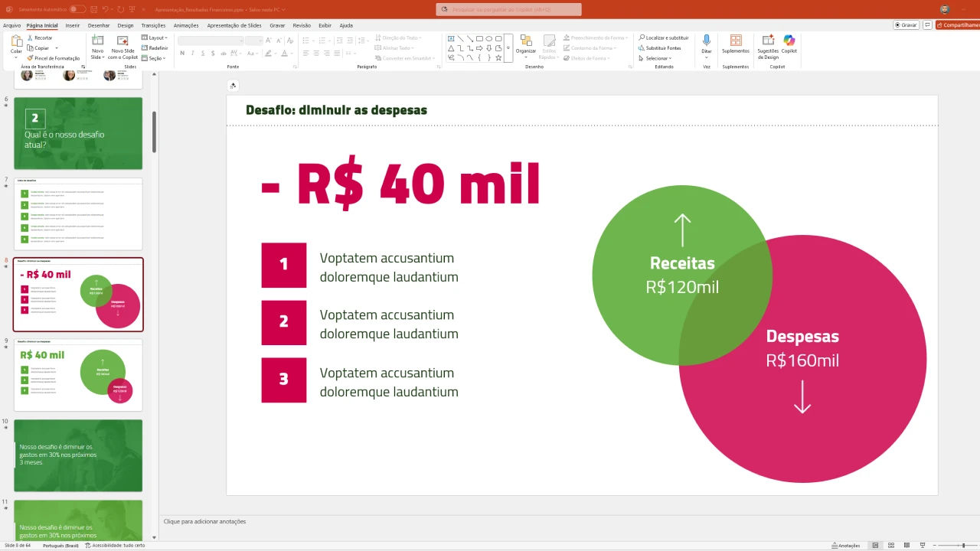Image resolution: width=980 pixels, height=551 pixels.
Task: Expand the Layout dropdown
Action: (x=155, y=37)
